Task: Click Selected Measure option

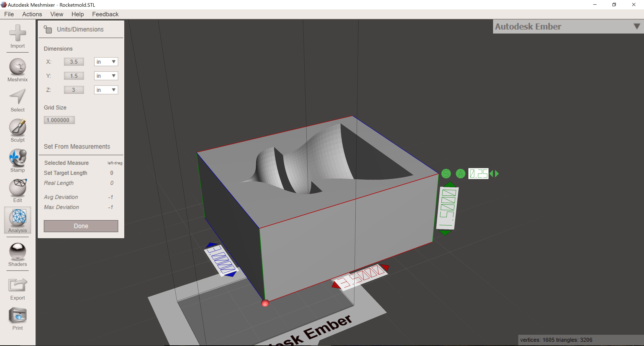Action: pos(67,163)
